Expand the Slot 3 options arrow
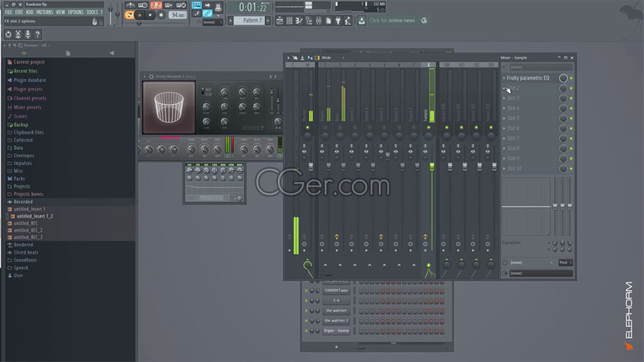 click(504, 98)
